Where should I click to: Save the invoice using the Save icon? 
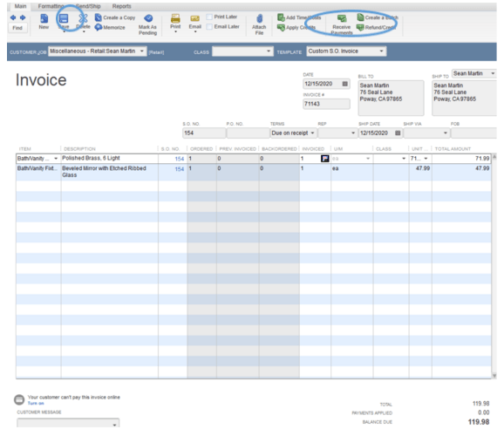64,18
